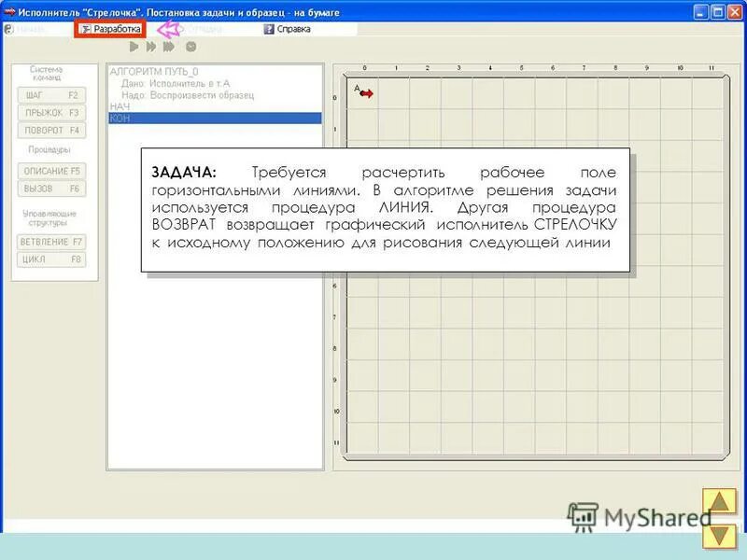This screenshot has width=747, height=560.
Task: Open the Справка menu
Action: [288, 29]
